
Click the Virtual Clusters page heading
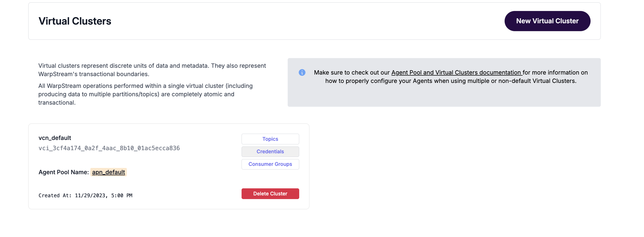(75, 21)
